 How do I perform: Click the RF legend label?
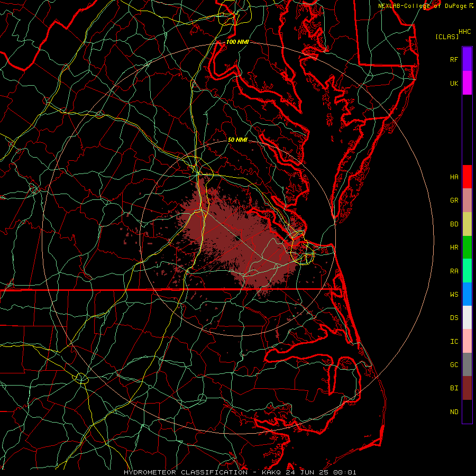click(454, 59)
